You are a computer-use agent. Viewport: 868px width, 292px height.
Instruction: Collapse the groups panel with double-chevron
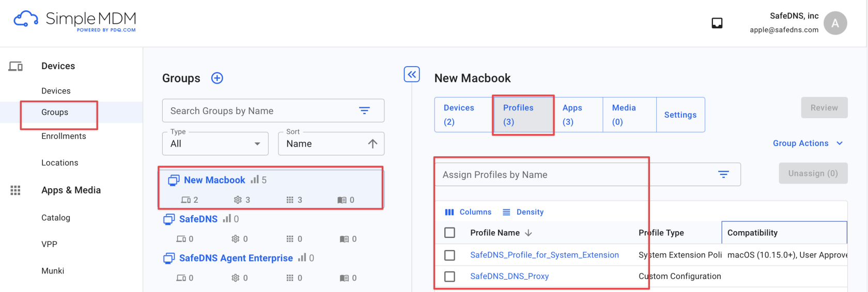[x=412, y=74]
